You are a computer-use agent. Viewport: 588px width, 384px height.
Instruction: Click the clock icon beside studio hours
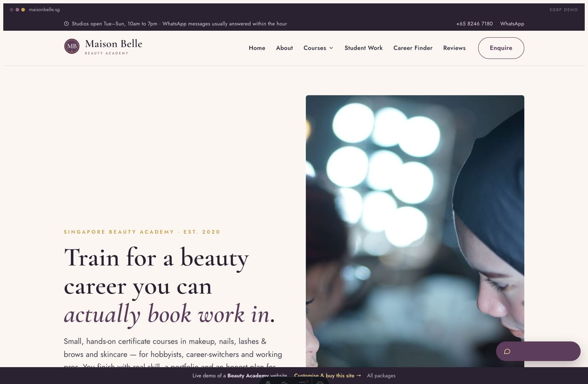point(66,24)
